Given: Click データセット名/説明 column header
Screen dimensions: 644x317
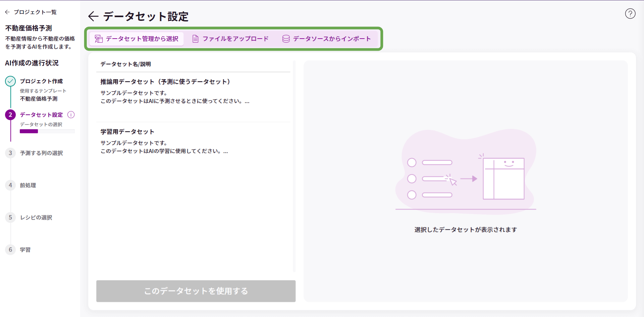Looking at the screenshot, I should tap(125, 64).
